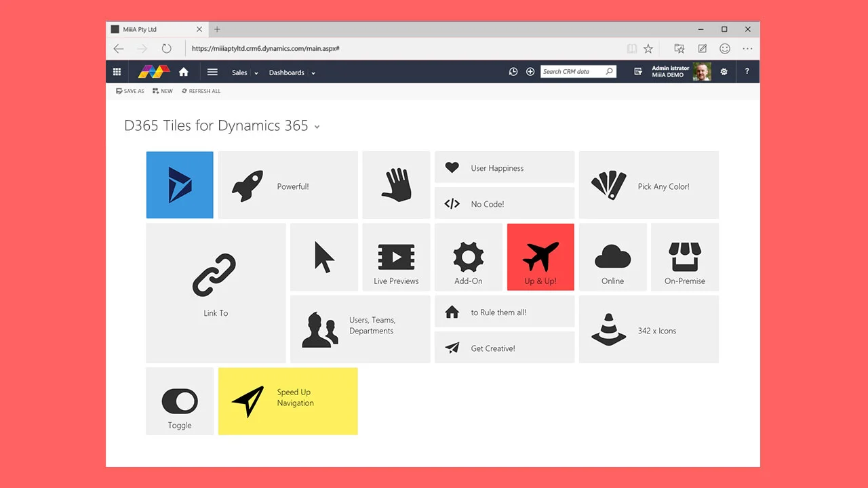Click the Toggle switch tile

click(180, 401)
